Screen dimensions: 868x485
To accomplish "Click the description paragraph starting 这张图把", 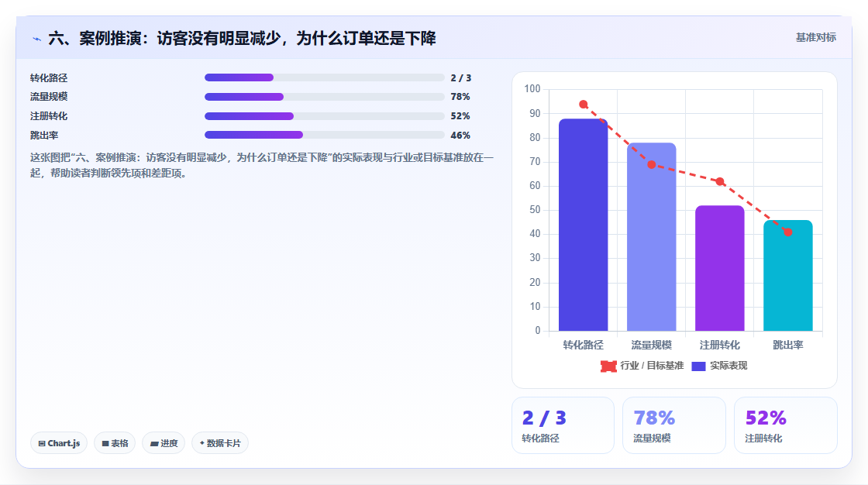I will (262, 165).
